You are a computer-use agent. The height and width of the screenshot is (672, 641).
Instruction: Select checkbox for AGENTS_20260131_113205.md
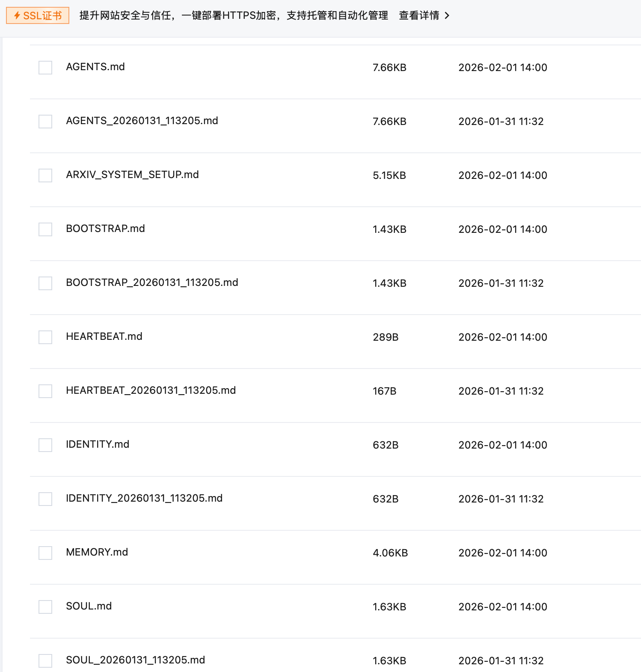pos(45,122)
